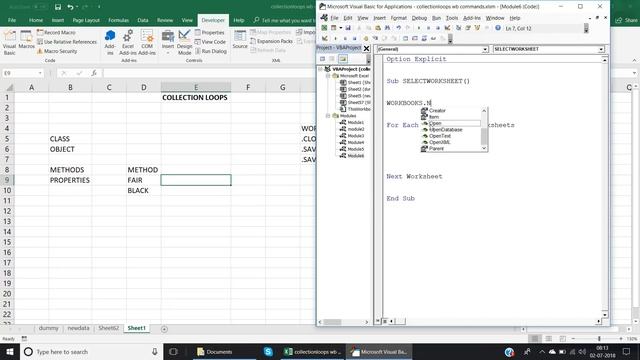Switch to the newdata sheet tab
The image size is (640, 360).
pos(78,328)
